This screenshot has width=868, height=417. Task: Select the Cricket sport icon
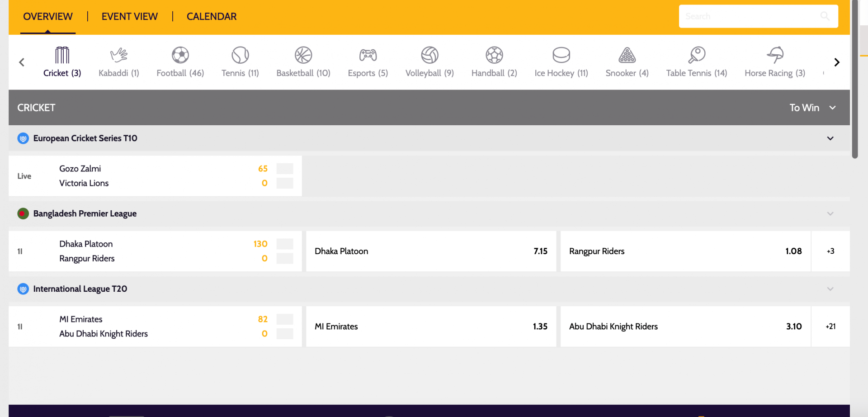click(x=62, y=56)
